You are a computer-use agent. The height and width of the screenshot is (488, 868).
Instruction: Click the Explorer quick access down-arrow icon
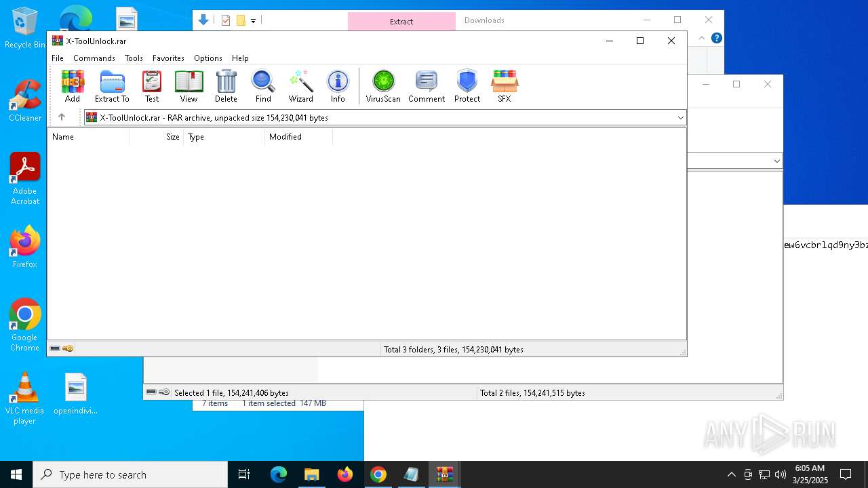tap(203, 20)
